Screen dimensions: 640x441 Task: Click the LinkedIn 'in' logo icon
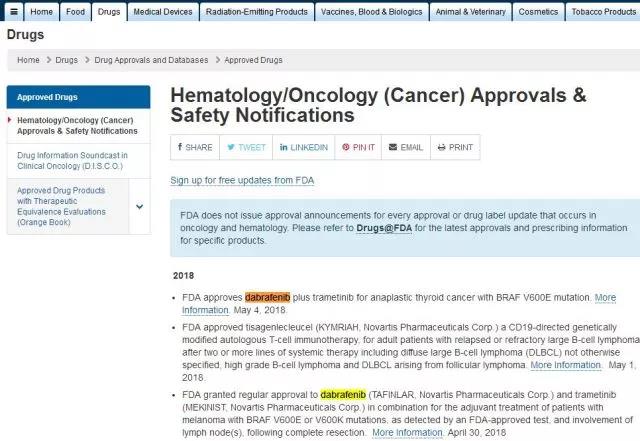tap(284, 147)
